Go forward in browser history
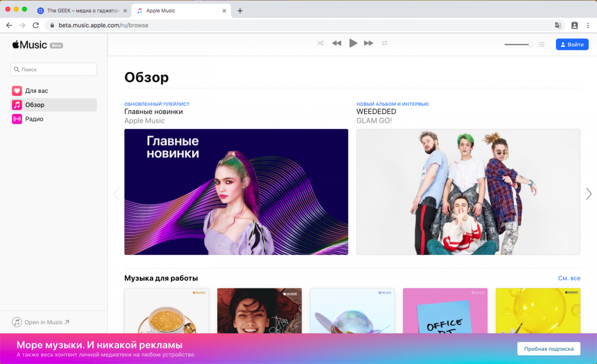This screenshot has height=364, width=597. pyautogui.click(x=23, y=25)
